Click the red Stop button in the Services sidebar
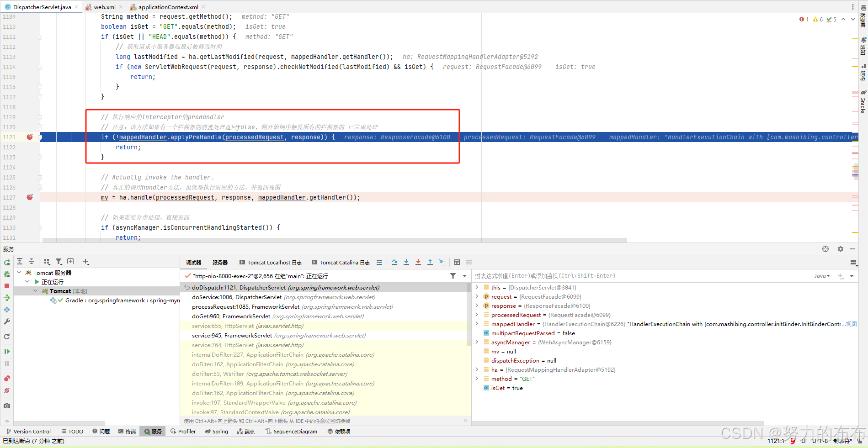Screen dimensions: 868x448 click(x=7, y=286)
